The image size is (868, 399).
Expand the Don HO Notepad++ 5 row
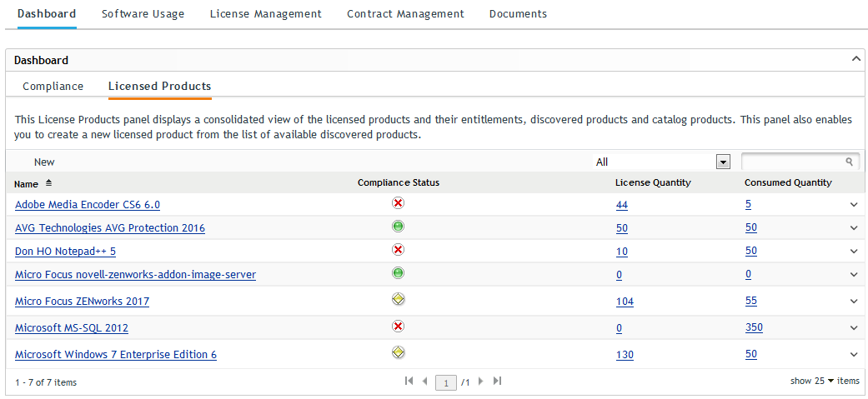[x=854, y=251]
